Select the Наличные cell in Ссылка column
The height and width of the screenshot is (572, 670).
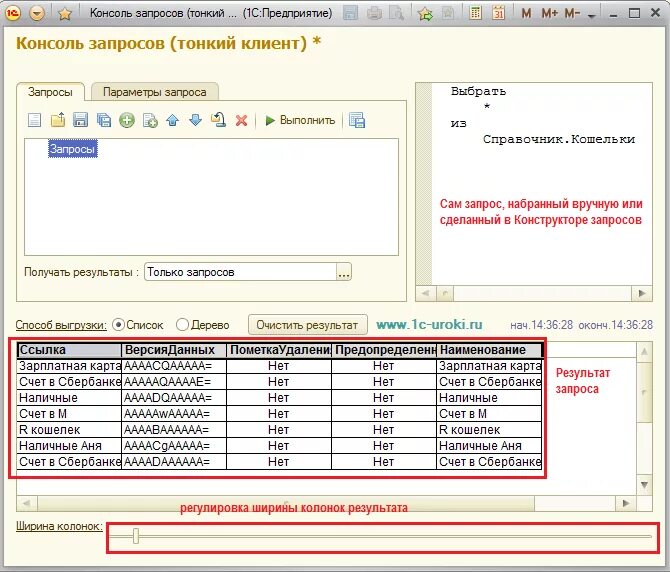70,398
